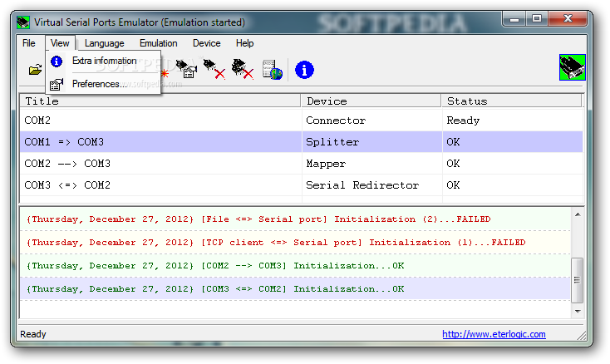Click the Ready text in the status bar
The width and height of the screenshot is (610, 364).
click(x=33, y=334)
